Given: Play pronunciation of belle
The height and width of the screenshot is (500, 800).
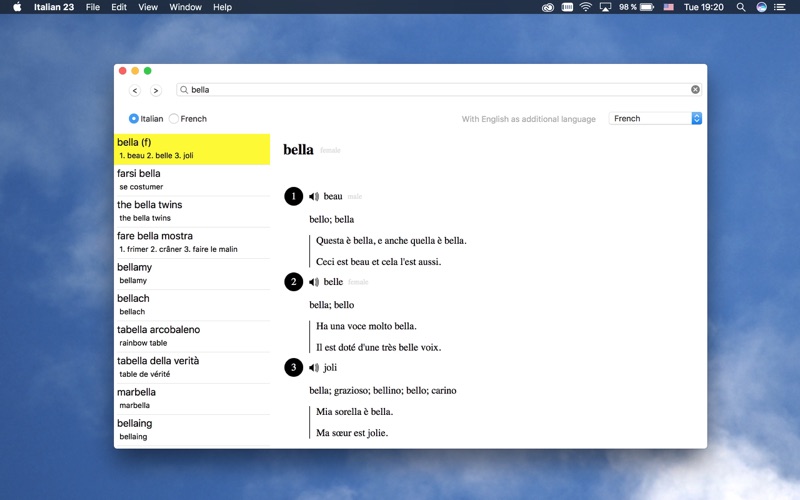Looking at the screenshot, I should coord(314,282).
